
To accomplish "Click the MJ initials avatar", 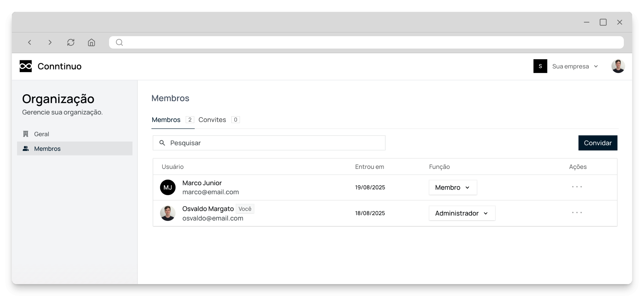I will 168,188.
